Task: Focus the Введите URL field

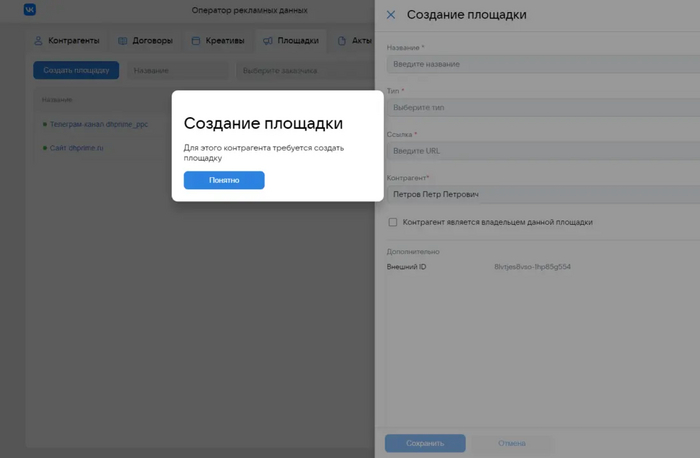Action: coord(543,151)
